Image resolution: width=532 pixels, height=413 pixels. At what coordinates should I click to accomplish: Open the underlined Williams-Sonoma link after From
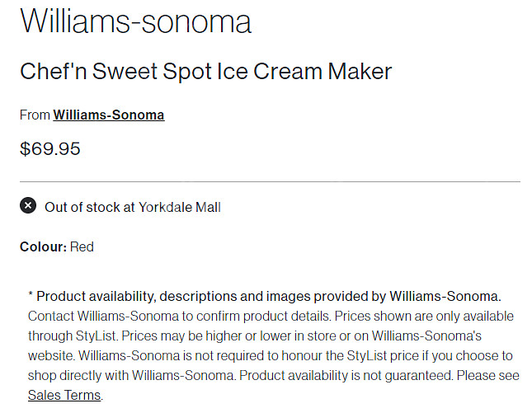[109, 115]
